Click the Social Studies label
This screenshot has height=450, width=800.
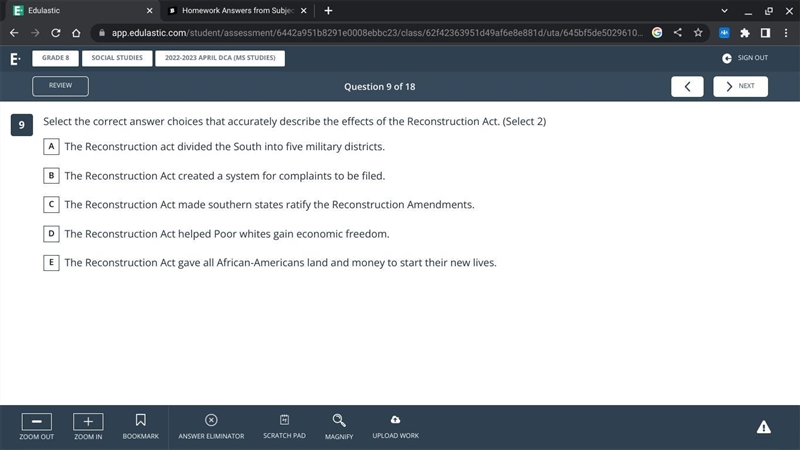[117, 58]
